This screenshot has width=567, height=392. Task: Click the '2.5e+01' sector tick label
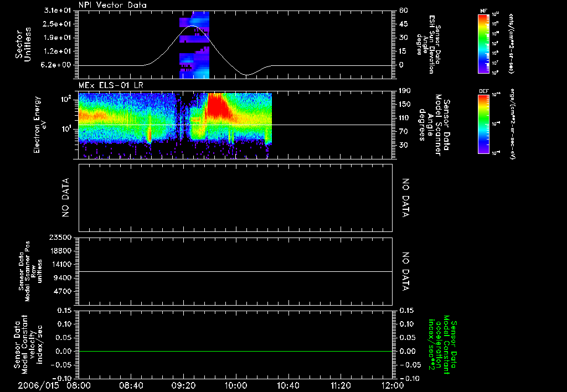point(57,24)
